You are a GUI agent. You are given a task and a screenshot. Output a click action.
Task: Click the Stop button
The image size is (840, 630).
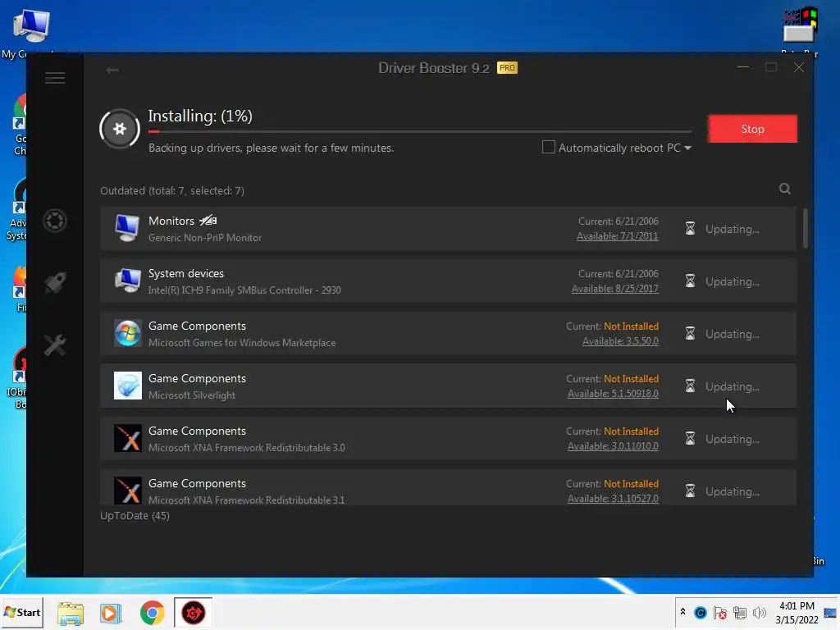point(752,129)
